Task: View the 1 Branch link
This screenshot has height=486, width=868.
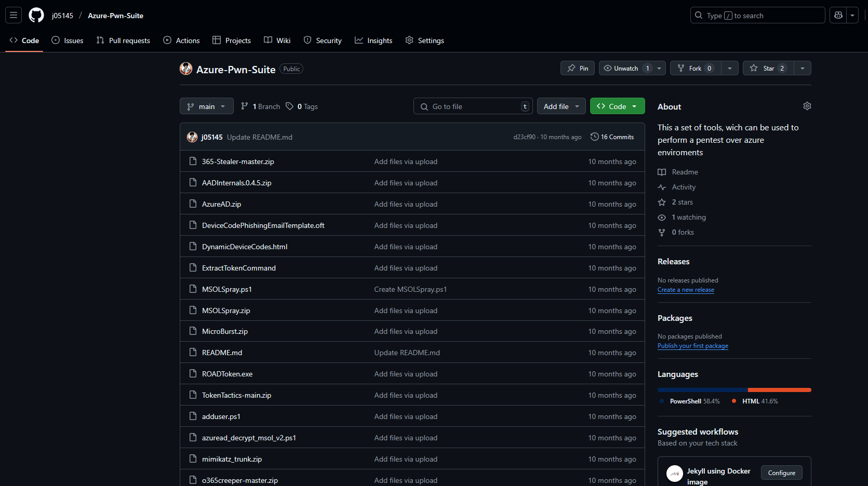Action: 261,106
